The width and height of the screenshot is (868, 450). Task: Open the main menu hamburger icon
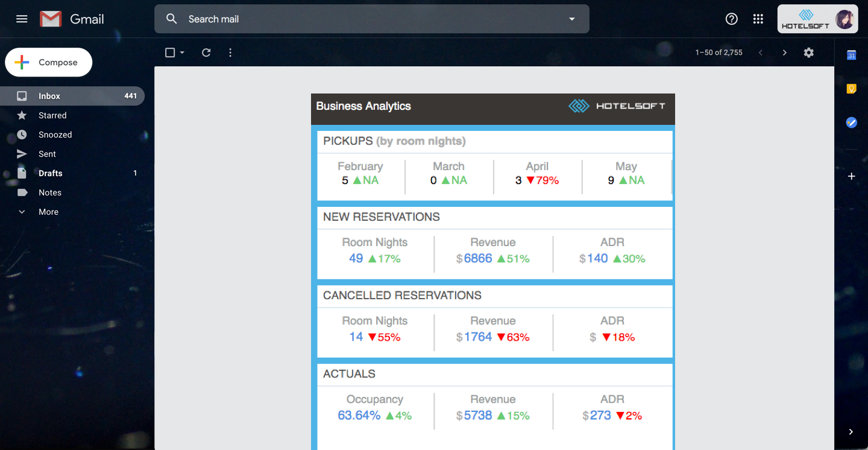[x=22, y=19]
